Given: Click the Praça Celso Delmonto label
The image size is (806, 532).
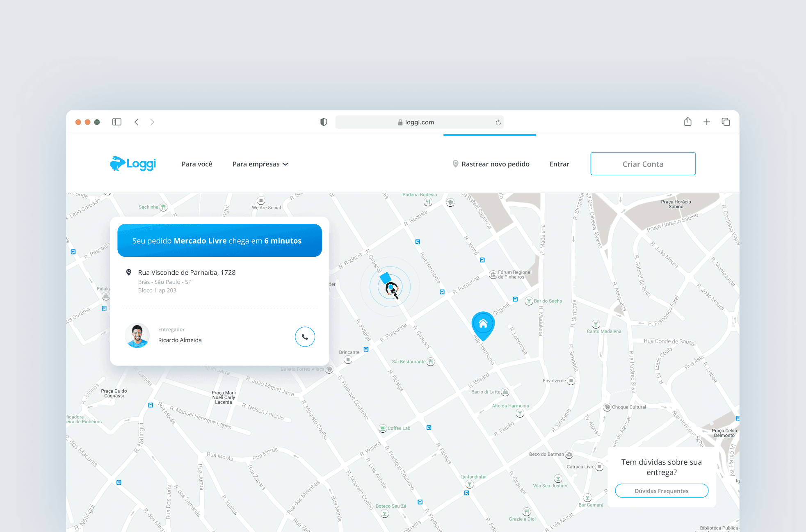Looking at the screenshot, I should [x=724, y=433].
